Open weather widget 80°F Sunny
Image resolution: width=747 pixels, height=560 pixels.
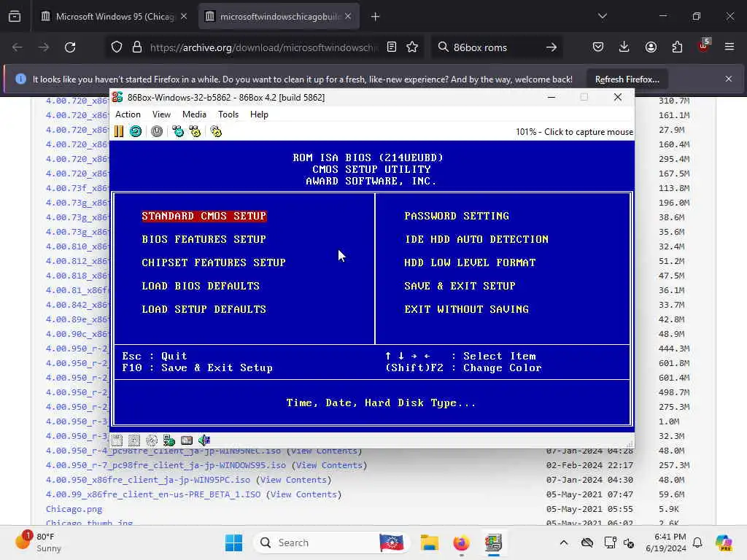(x=38, y=542)
